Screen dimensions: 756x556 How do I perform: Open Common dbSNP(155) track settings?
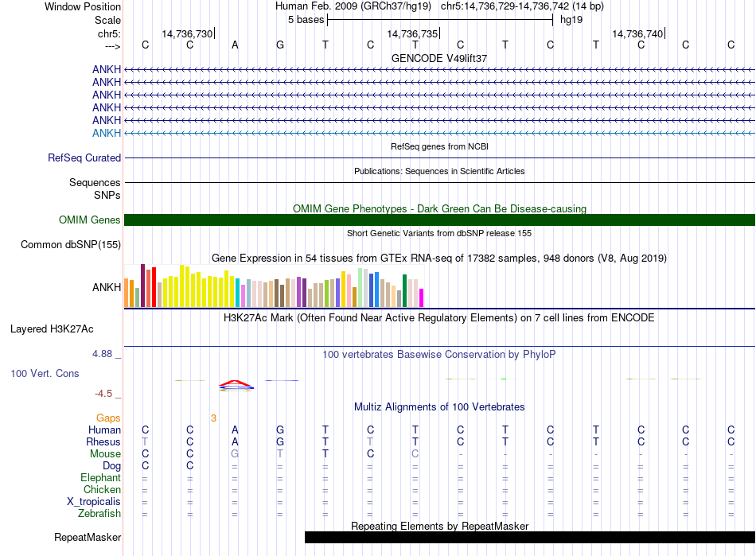[71, 244]
